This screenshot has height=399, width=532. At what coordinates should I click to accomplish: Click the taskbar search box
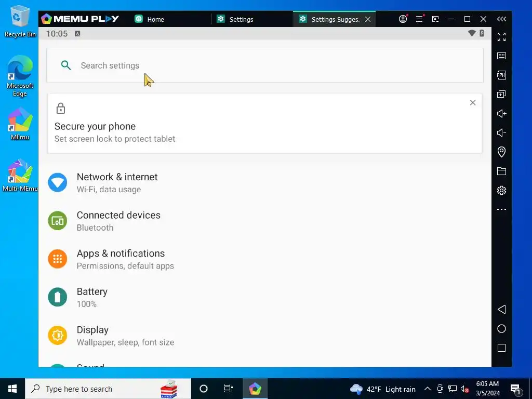click(108, 389)
